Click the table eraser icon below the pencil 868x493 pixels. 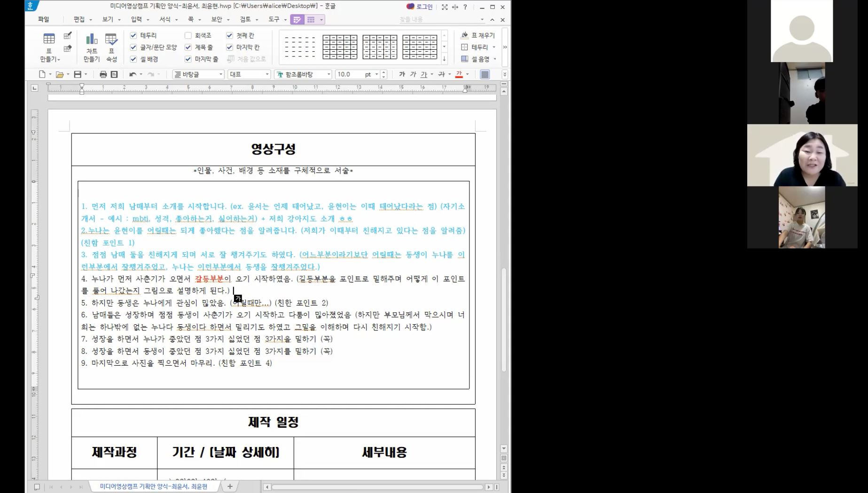(68, 48)
